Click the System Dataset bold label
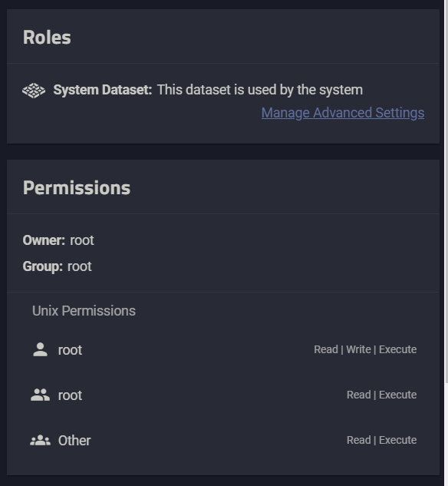 [103, 90]
